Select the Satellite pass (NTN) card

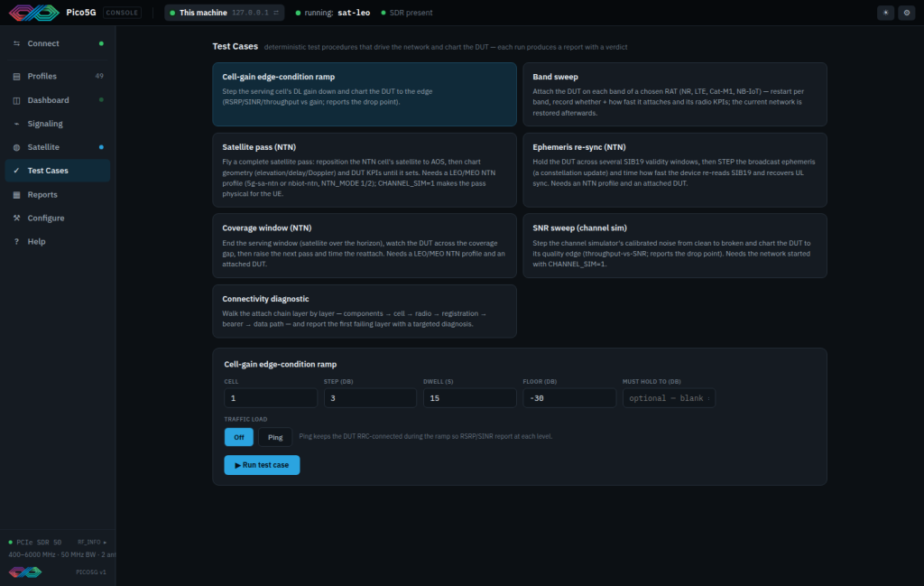coord(365,170)
